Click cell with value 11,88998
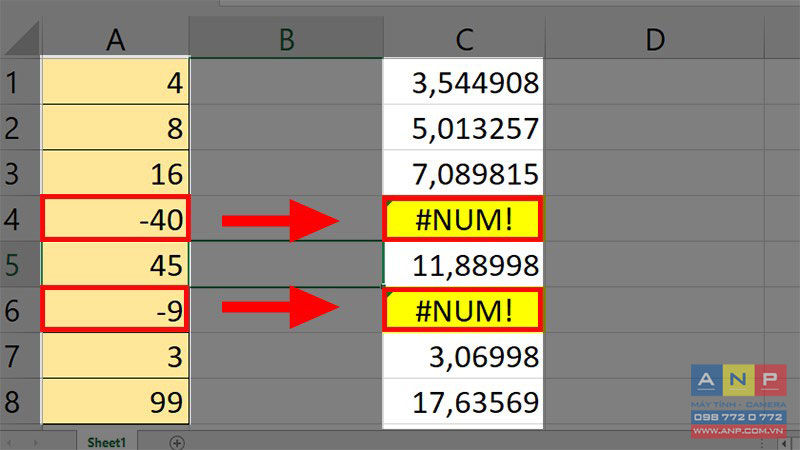Screen dimensions: 800x450 coord(463,264)
